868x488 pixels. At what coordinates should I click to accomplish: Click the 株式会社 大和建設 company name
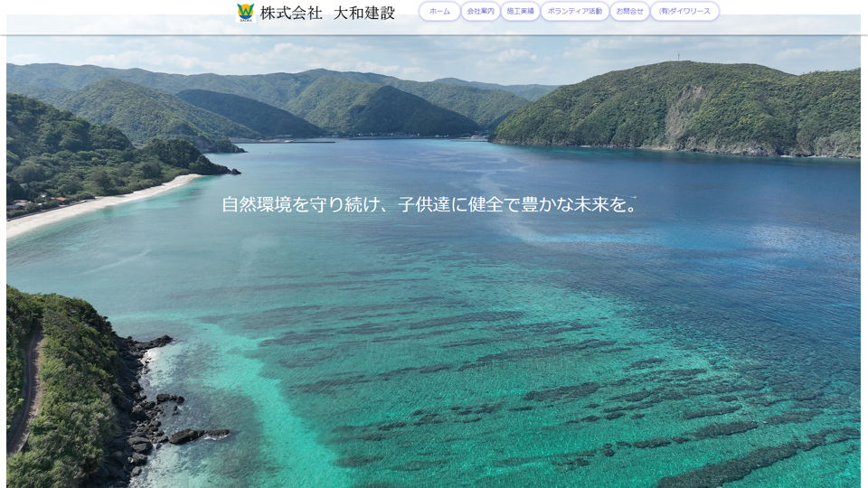[327, 13]
